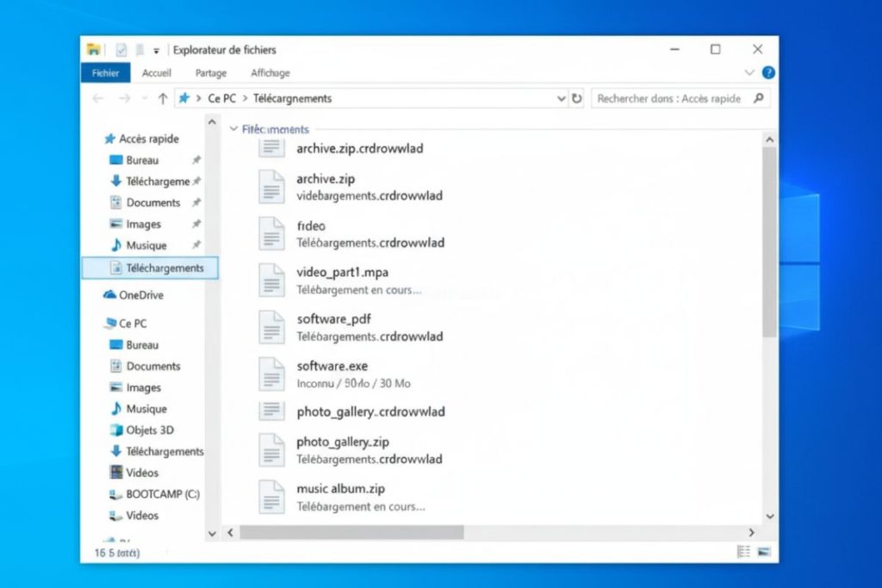Click the OneDrive icon in the sidebar
The width and height of the screenshot is (882, 588).
[x=111, y=294]
